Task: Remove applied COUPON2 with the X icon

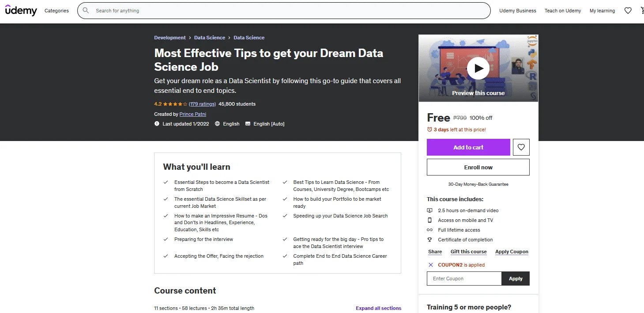Action: coord(431,265)
